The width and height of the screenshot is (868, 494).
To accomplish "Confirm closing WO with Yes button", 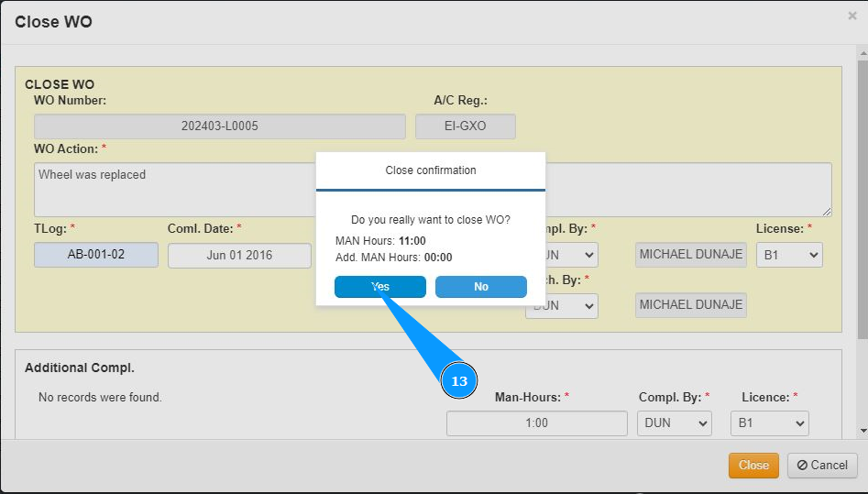I will [380, 286].
